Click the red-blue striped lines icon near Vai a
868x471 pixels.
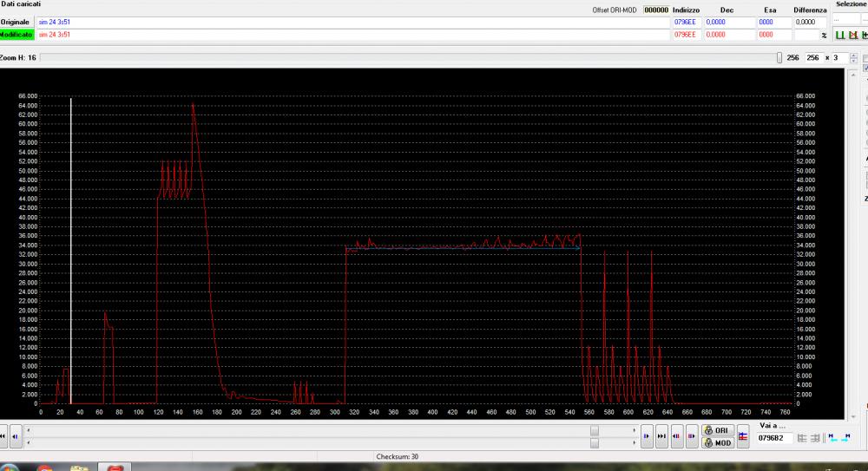pyautogui.click(x=743, y=436)
